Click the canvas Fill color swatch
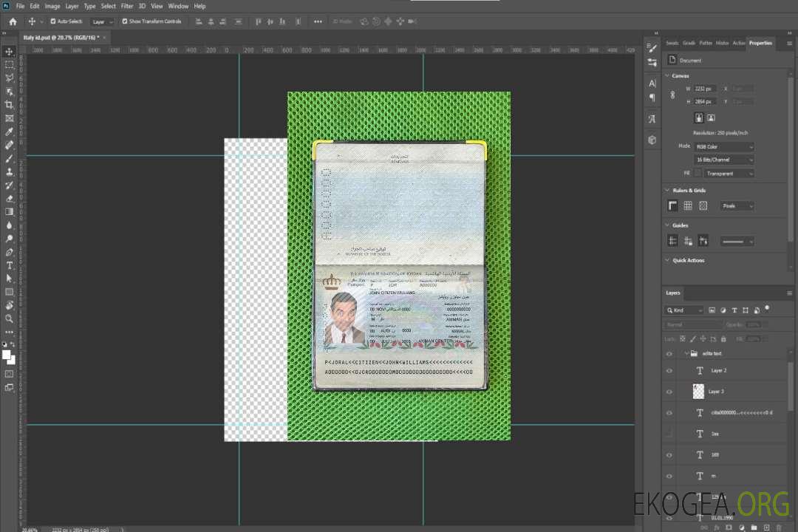Image resolution: width=798 pixels, height=532 pixels. click(x=698, y=174)
